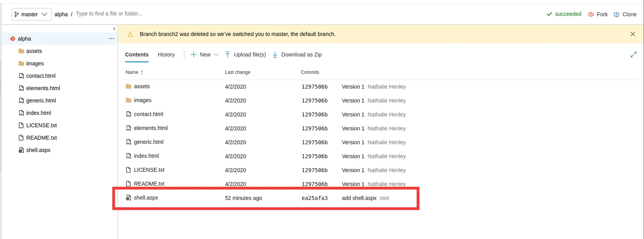Click commit 1297506b on assets row

point(315,87)
